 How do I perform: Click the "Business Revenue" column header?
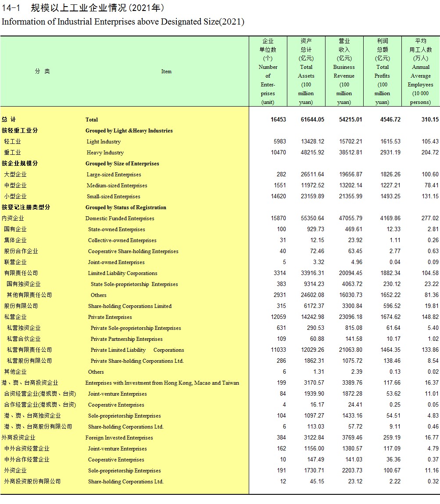coord(344,71)
